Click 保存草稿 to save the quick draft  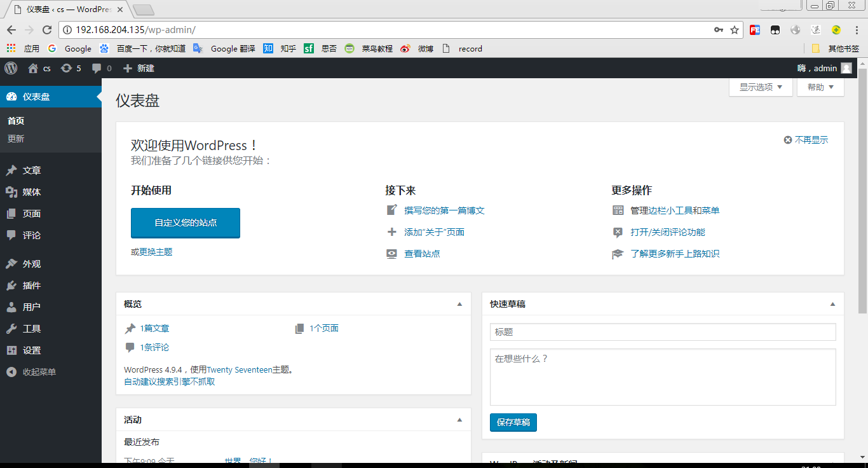(513, 422)
